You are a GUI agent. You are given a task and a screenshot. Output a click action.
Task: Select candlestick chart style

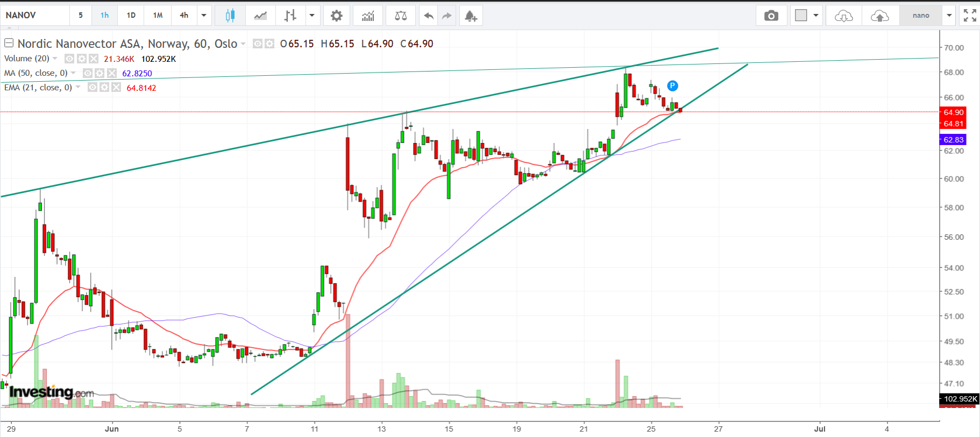[230, 16]
